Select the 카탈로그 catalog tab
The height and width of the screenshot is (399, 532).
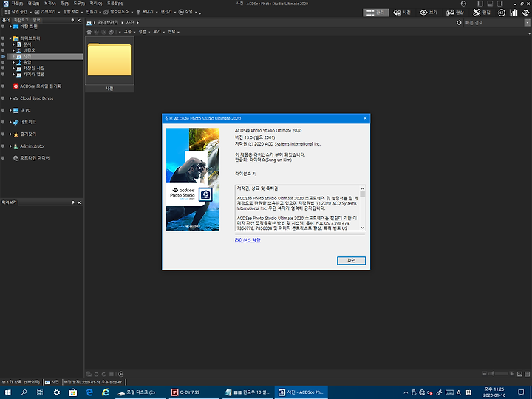(21, 21)
